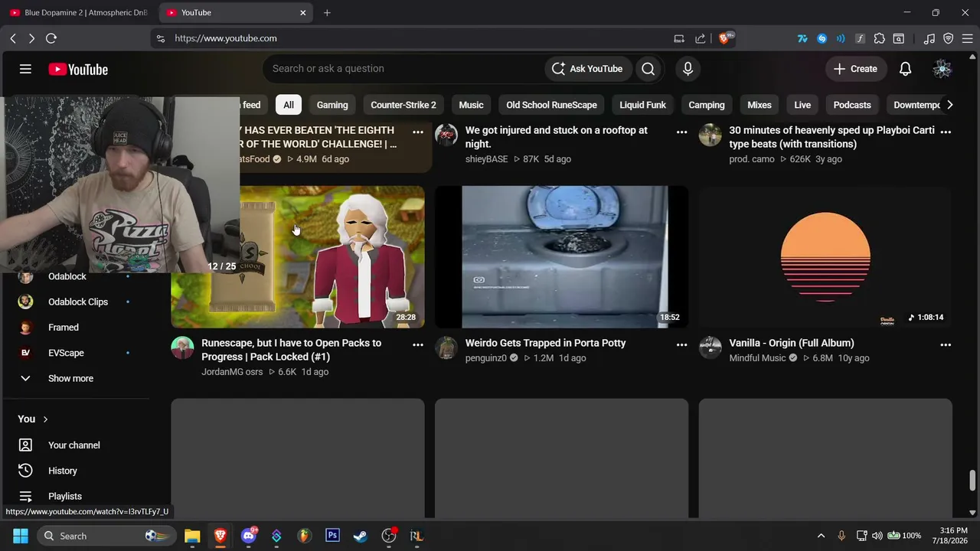Select the Gaming filter chip
The image size is (980, 551).
pos(332,105)
